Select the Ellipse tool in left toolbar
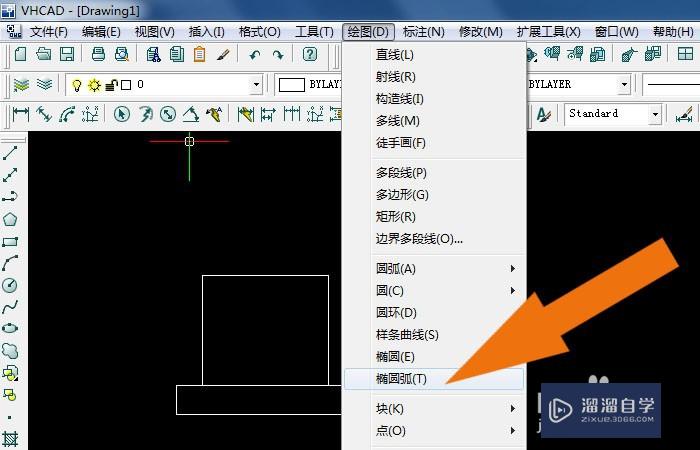The width and height of the screenshot is (700, 450). click(x=10, y=328)
